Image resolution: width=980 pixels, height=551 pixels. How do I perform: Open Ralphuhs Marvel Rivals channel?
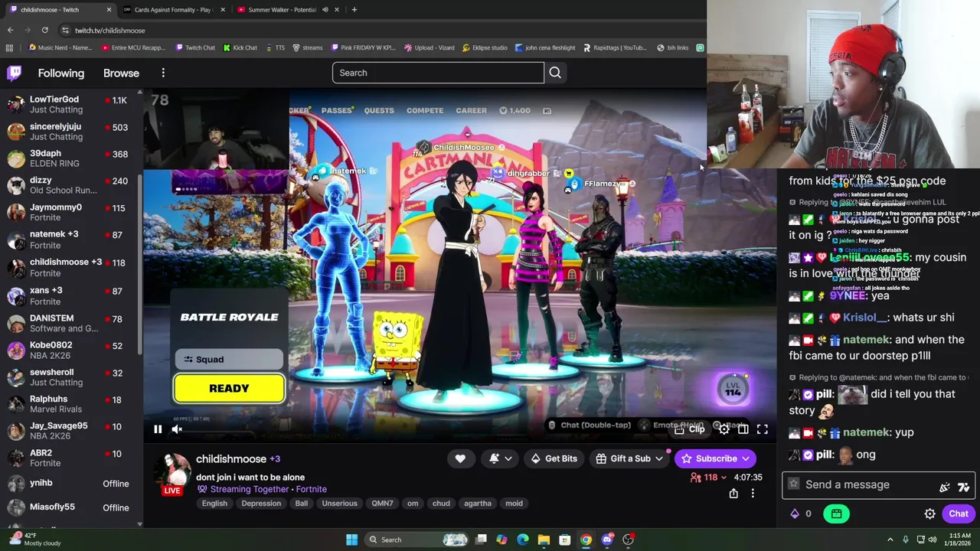pyautogui.click(x=70, y=404)
